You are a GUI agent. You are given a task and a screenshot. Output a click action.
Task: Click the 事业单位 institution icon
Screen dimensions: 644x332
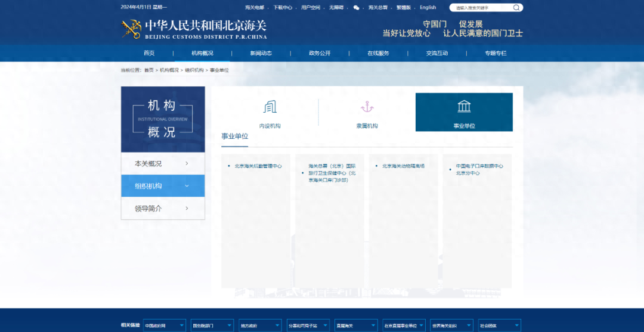tap(464, 107)
